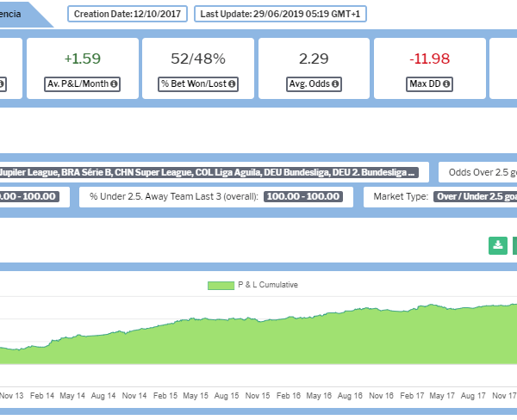Click the Market Type label
This screenshot has height=420, width=517.
pos(401,196)
